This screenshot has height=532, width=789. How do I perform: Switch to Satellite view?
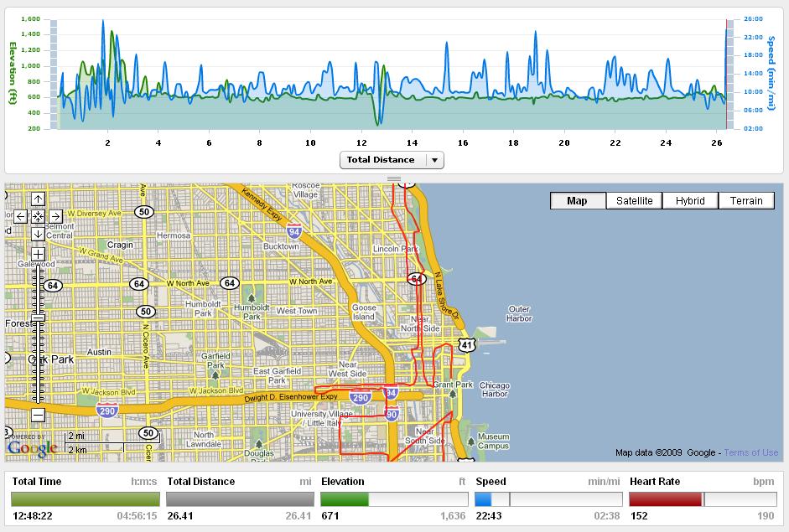point(634,201)
